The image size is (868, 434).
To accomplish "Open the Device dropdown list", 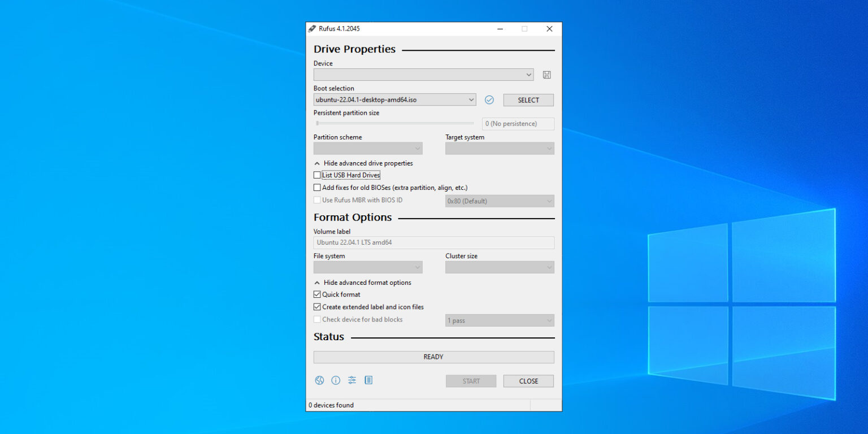I will point(423,75).
